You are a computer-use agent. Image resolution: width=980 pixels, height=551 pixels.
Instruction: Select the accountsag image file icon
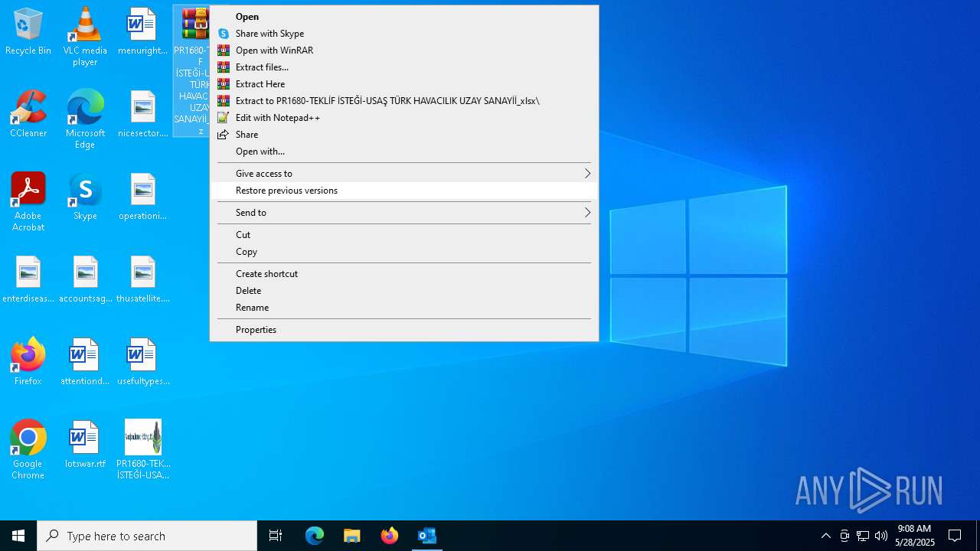click(x=85, y=280)
